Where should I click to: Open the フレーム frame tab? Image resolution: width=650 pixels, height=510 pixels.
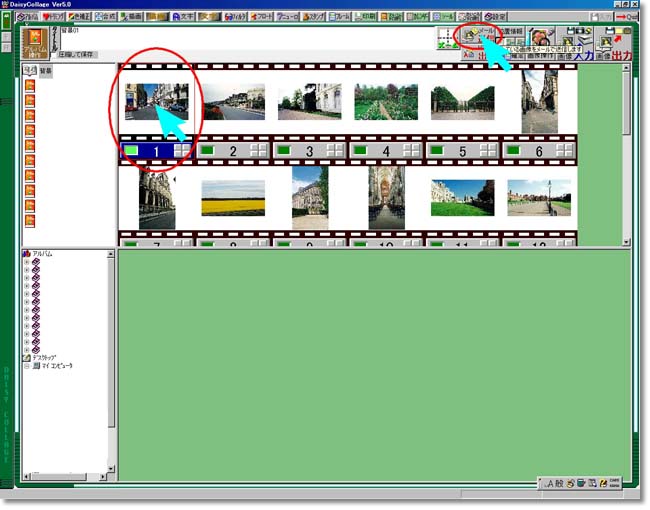pyautogui.click(x=339, y=17)
